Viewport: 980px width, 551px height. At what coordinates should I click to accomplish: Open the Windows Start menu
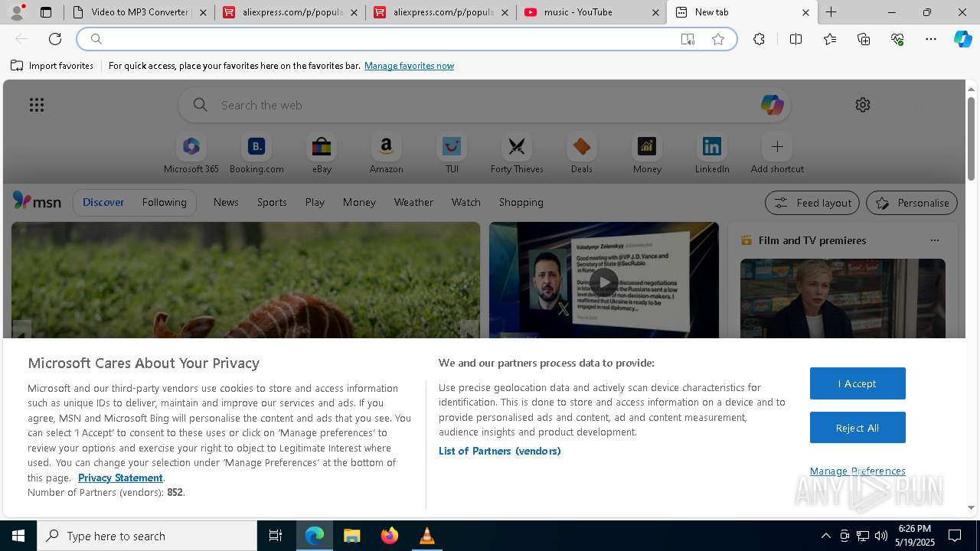pyautogui.click(x=18, y=536)
